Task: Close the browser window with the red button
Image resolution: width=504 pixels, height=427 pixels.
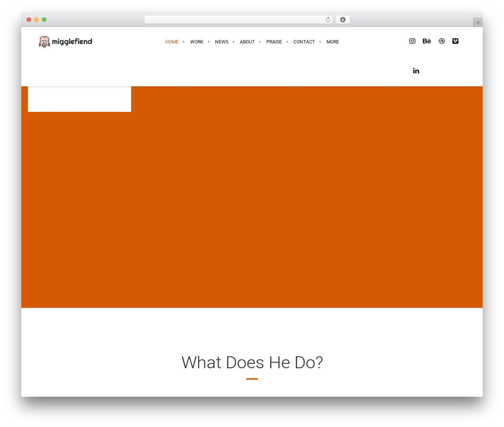Action: tap(29, 20)
